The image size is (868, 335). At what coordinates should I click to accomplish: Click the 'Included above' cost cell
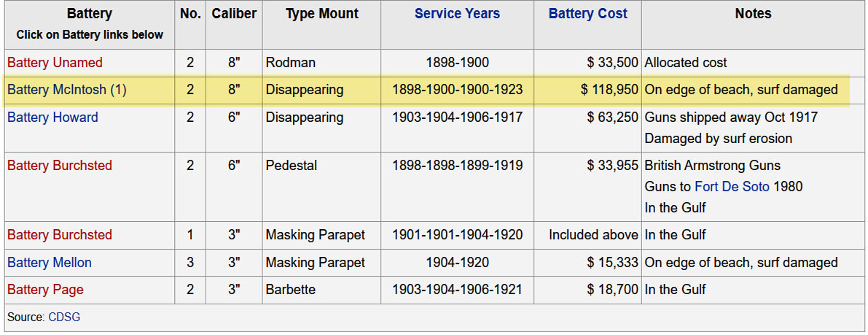pos(593,235)
